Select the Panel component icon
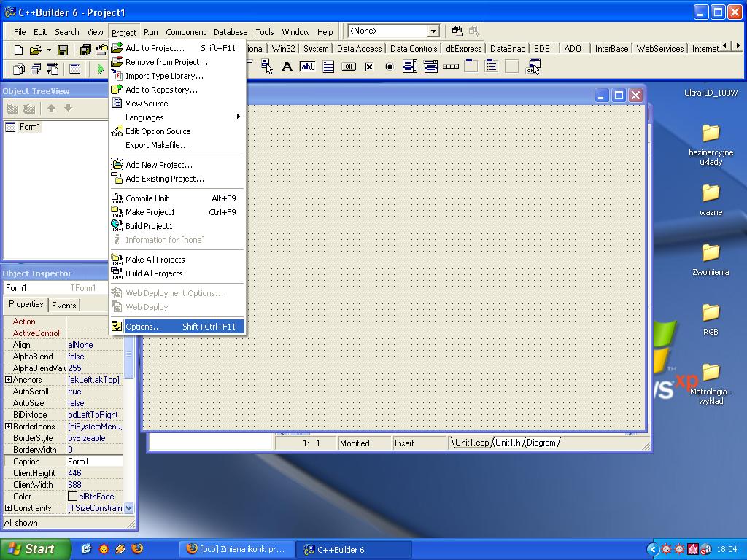This screenshot has height=560, width=747. pos(511,66)
